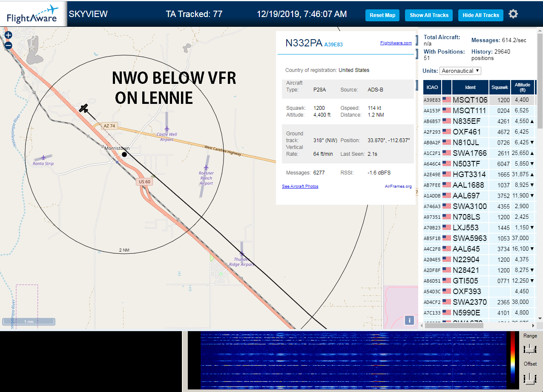The image size is (543, 392).
Task: Click the US flag in MSQT106 row
Action: tap(447, 100)
